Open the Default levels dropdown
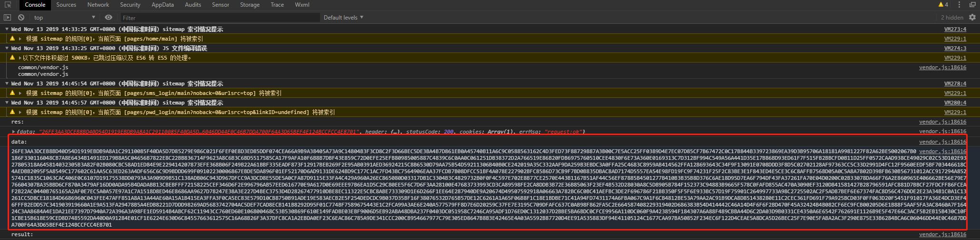This screenshot has height=240, width=980. pyautogui.click(x=343, y=18)
